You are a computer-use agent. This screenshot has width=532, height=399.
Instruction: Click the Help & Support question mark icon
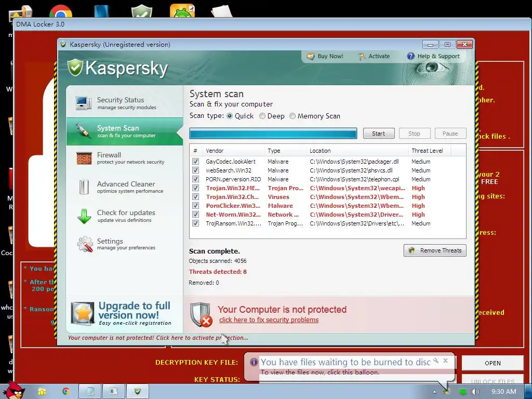point(410,56)
